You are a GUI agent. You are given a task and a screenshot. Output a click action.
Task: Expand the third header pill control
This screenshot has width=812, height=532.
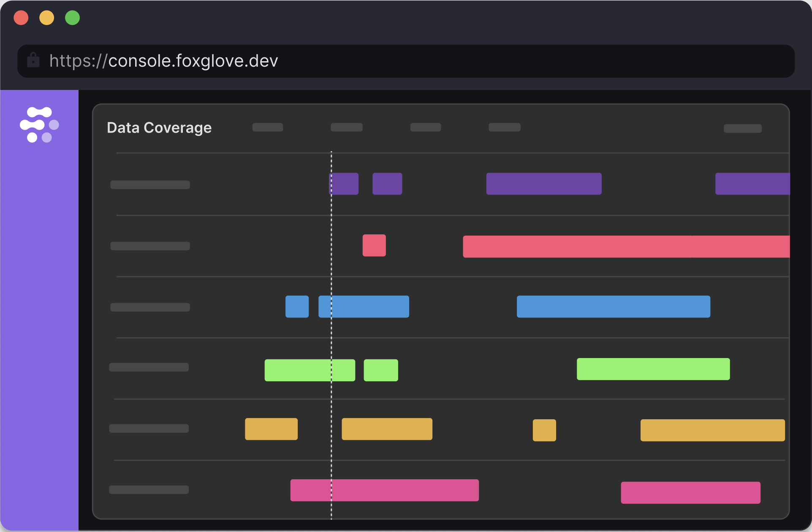click(x=425, y=127)
